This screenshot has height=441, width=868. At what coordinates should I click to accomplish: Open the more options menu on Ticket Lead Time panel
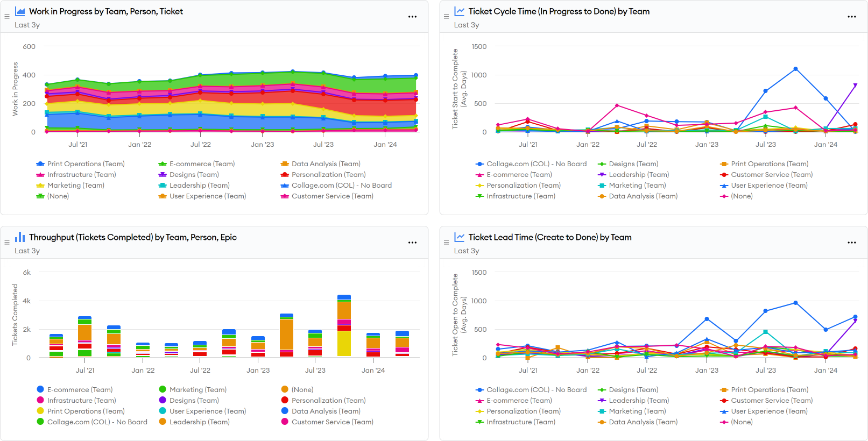(x=851, y=243)
